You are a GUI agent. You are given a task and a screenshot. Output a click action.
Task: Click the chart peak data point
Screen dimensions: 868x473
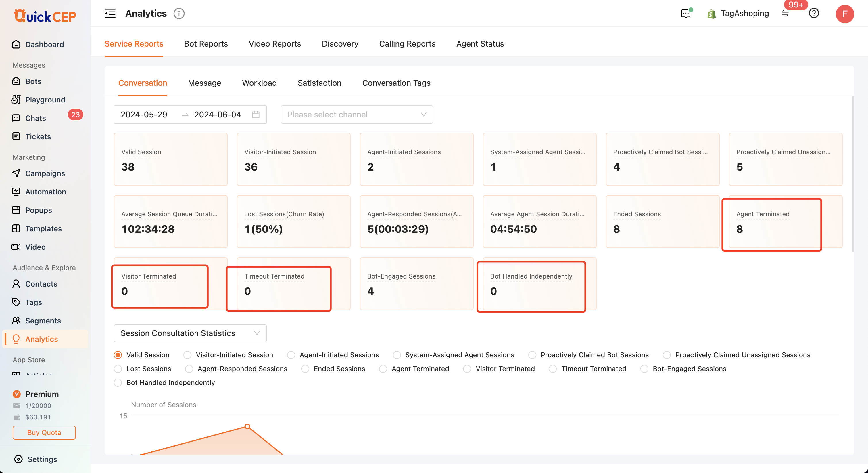[247, 426]
